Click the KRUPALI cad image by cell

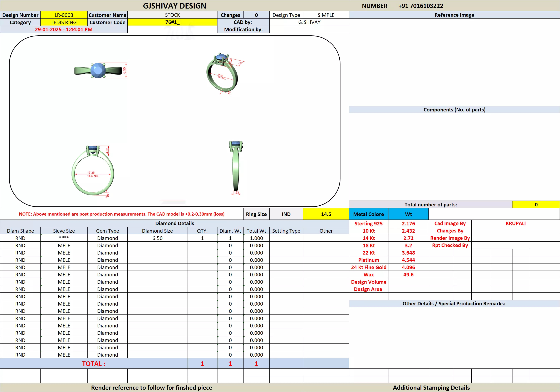point(515,223)
